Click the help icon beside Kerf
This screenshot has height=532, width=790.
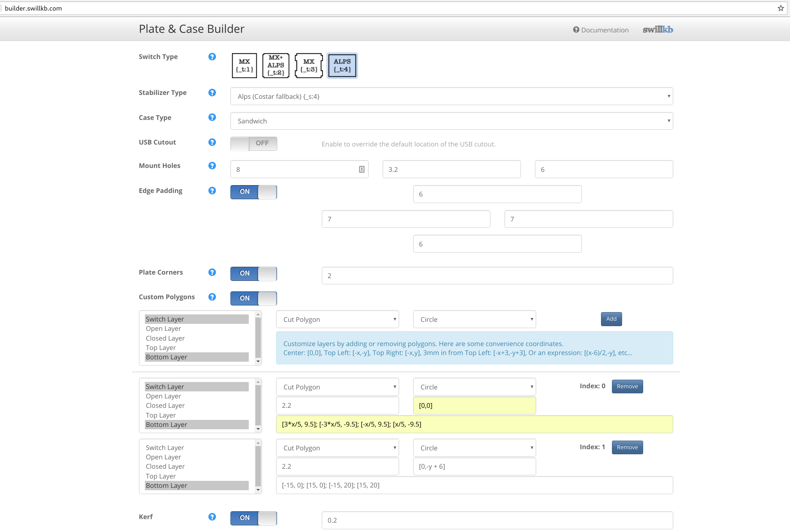(x=212, y=517)
